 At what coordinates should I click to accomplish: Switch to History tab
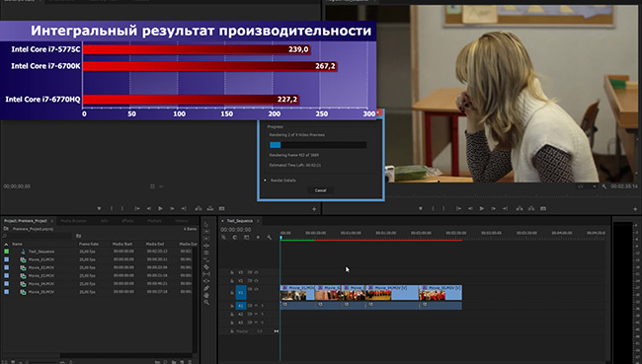pos(182,221)
